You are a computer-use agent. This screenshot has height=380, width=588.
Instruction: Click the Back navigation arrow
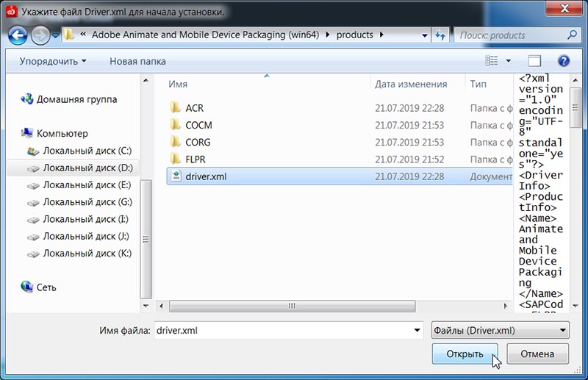18,35
